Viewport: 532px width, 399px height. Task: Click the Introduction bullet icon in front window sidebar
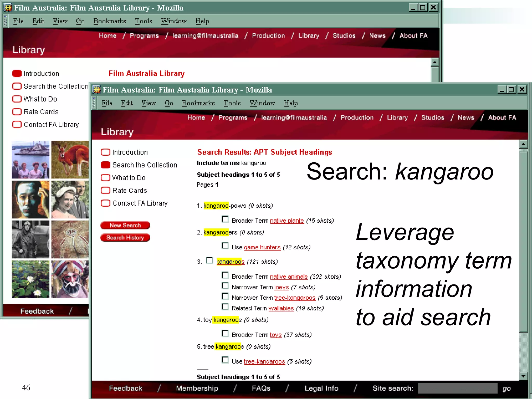105,152
